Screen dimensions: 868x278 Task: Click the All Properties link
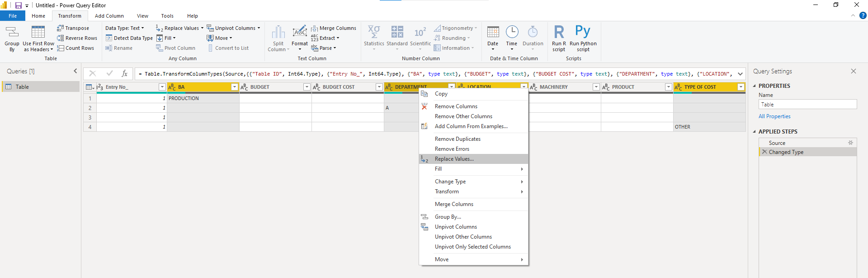[x=774, y=116]
